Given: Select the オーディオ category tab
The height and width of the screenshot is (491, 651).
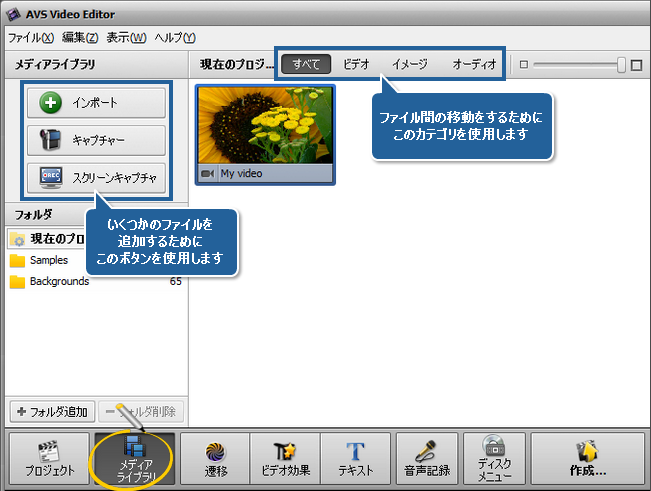Looking at the screenshot, I should click(x=474, y=64).
